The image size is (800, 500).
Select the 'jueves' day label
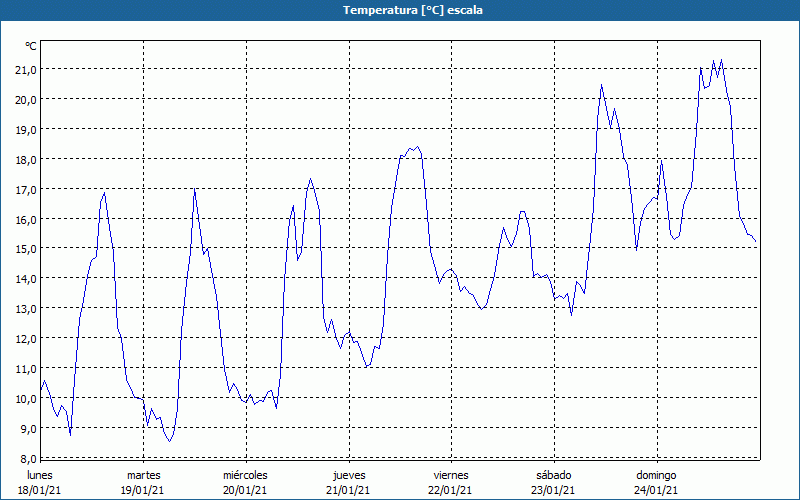tap(349, 475)
